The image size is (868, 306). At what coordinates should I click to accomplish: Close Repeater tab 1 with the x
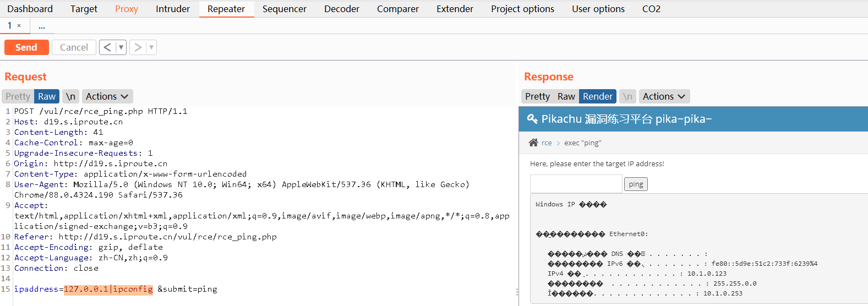point(19,25)
